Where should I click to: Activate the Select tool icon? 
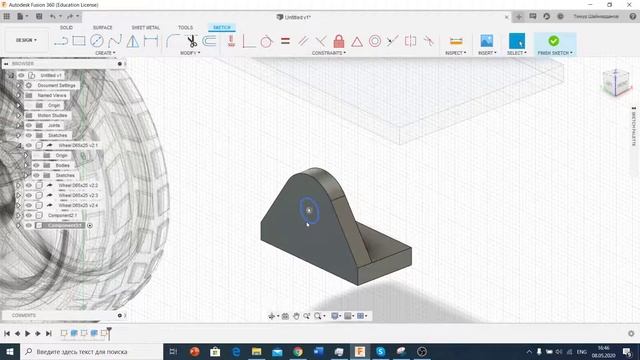tap(517, 41)
